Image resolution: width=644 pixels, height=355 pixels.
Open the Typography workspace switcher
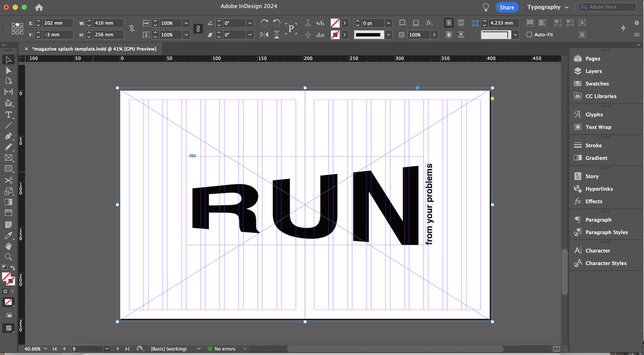click(x=547, y=7)
